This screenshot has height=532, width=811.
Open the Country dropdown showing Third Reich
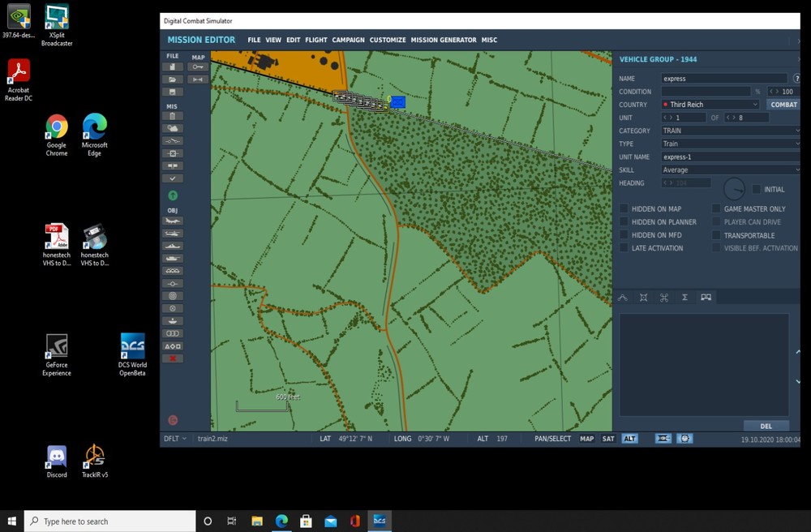tap(710, 105)
